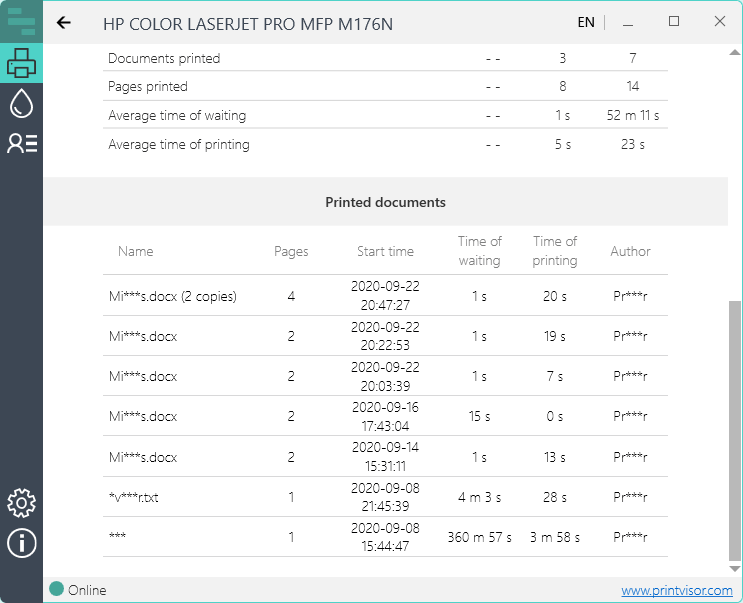Image resolution: width=743 pixels, height=603 pixels.
Task: Open the ink drop supplies icon
Action: pyautogui.click(x=21, y=103)
